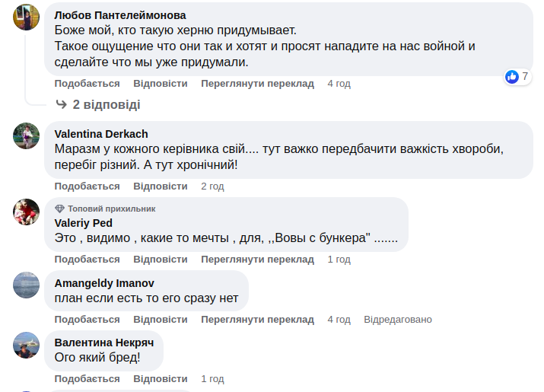
Task: Open Valentina Derkach's avatar
Action: (x=27, y=135)
